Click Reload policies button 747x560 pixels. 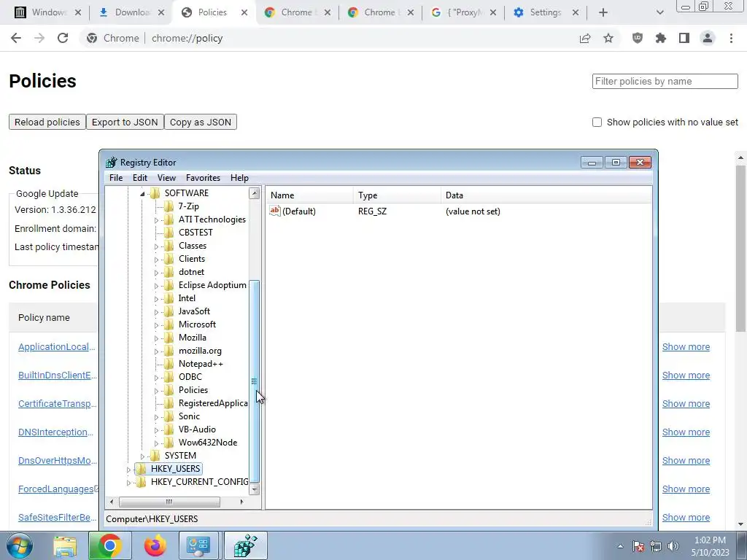click(x=47, y=122)
